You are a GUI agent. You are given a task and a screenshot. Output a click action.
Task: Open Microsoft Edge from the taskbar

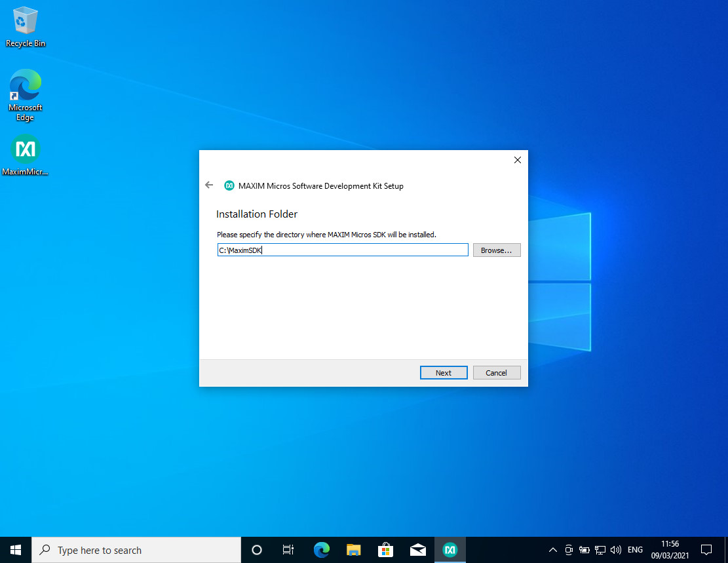(320, 550)
